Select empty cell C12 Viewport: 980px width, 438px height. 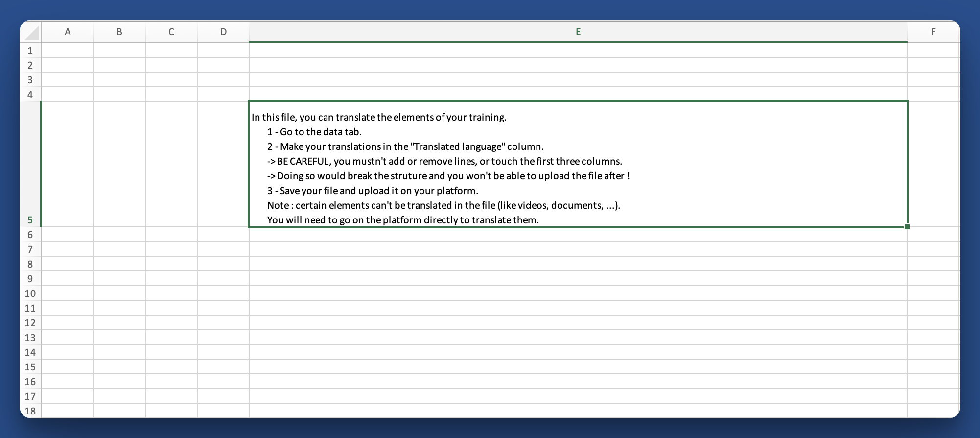coord(171,323)
